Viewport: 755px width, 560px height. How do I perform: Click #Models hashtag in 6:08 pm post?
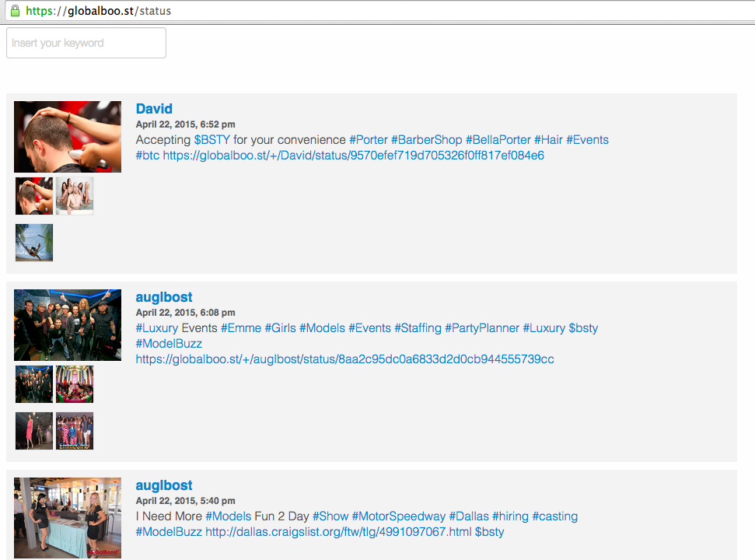pyautogui.click(x=322, y=328)
